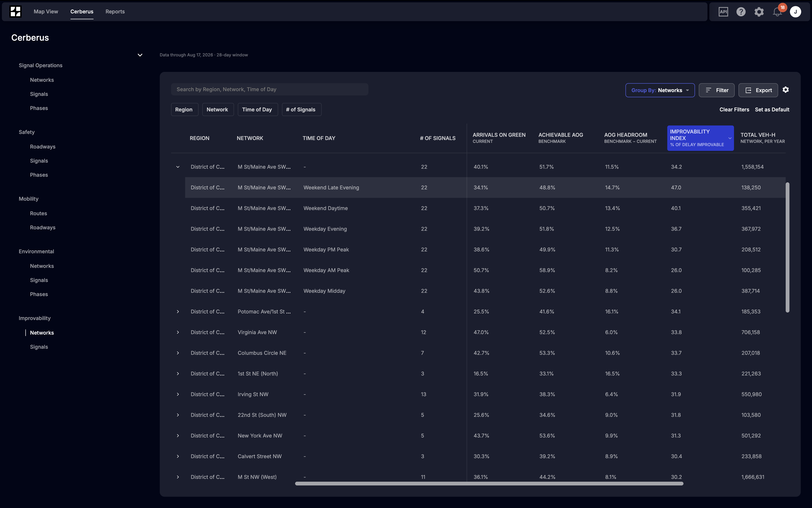
Task: Open Roadways under Mobility
Action: [43, 227]
